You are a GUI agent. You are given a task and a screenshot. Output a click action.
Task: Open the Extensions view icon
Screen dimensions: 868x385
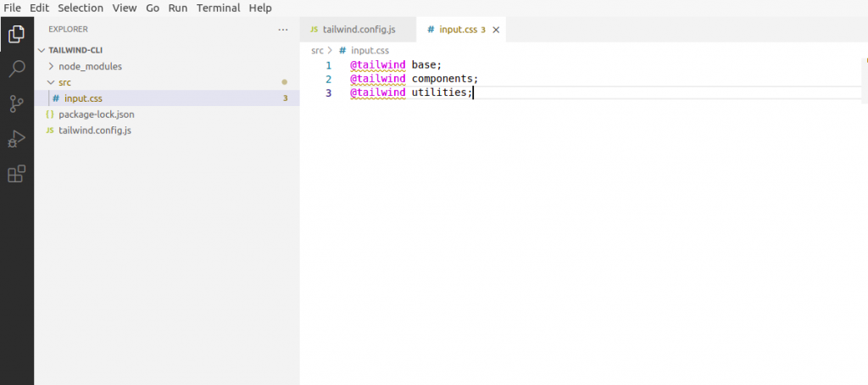pyautogui.click(x=17, y=174)
